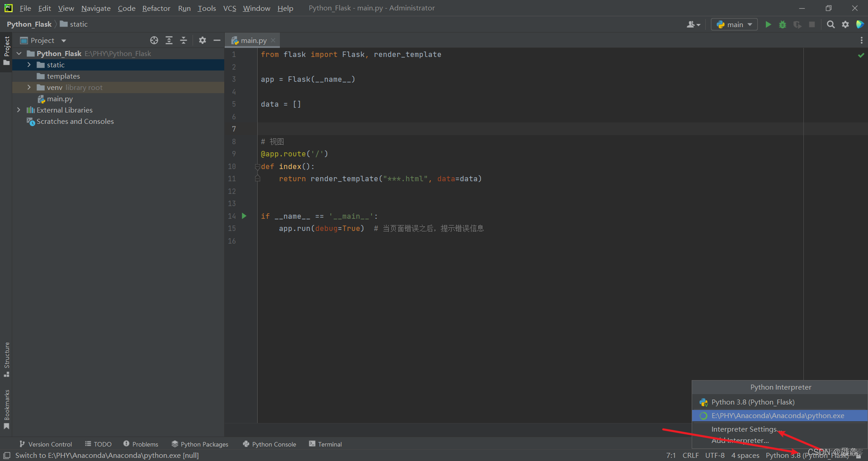Expand All in Project panel

point(169,40)
